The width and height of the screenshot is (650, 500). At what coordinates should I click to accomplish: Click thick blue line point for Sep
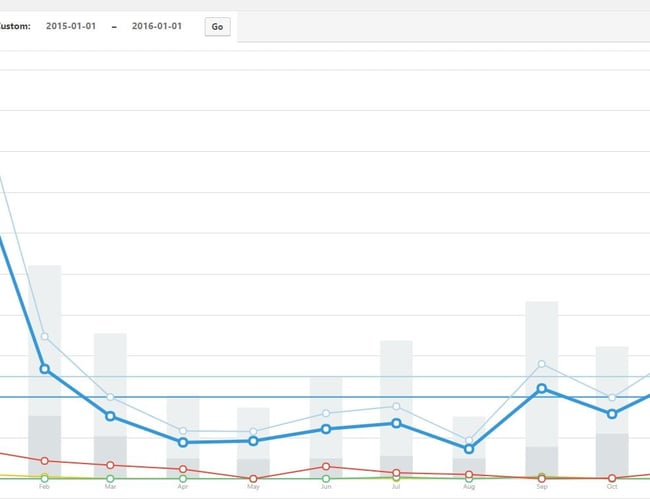click(541, 388)
